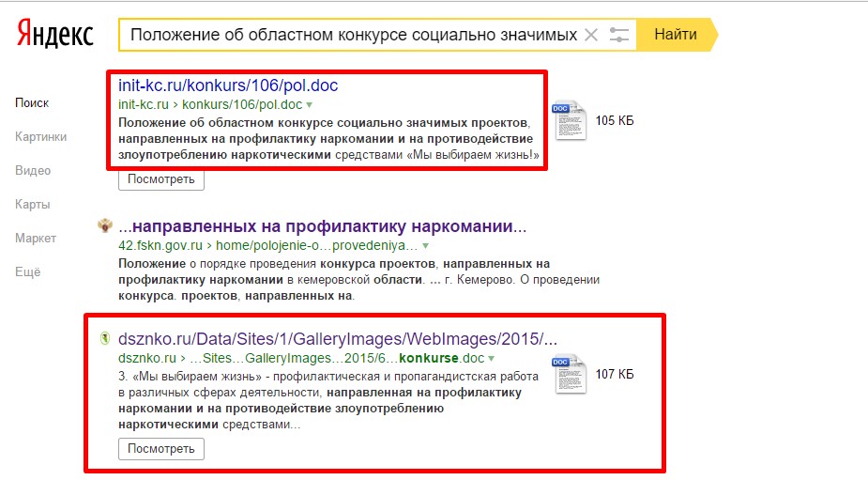Screen dimensions: 868x480
Task: Click the '107 КБ' file size text
Action: 615,374
